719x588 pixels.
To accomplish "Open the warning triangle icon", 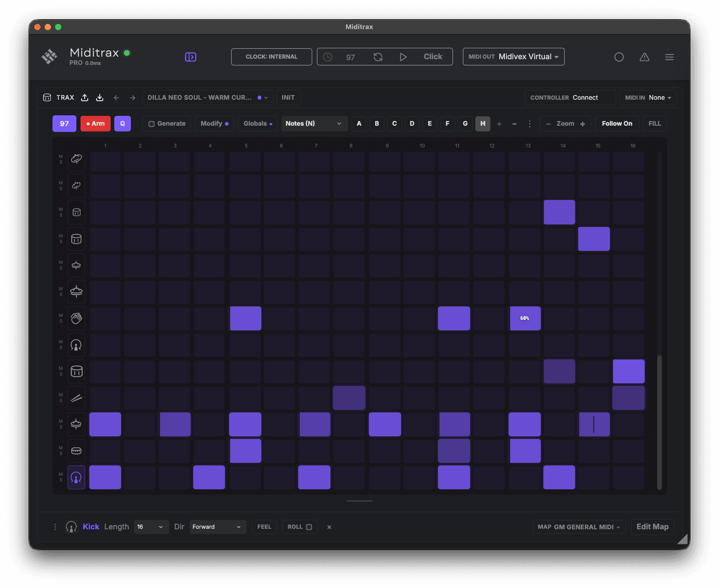I will point(644,57).
